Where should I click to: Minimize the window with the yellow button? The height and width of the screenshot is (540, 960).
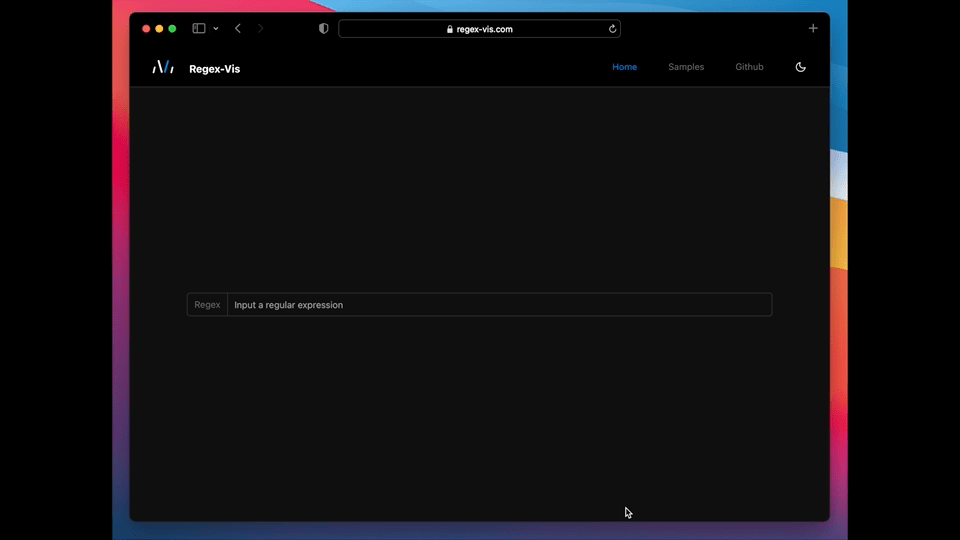(159, 29)
